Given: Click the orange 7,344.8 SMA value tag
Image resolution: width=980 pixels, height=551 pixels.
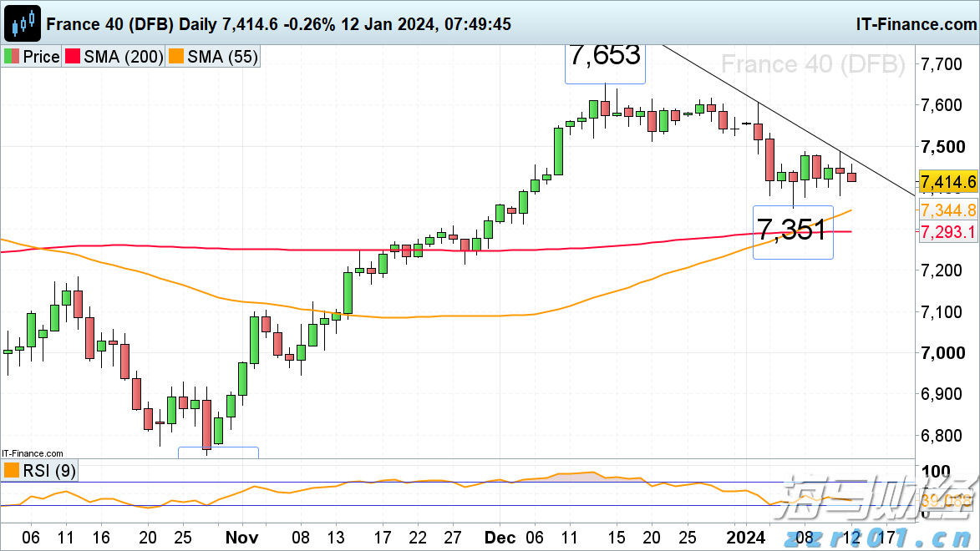Looking at the screenshot, I should 947,209.
